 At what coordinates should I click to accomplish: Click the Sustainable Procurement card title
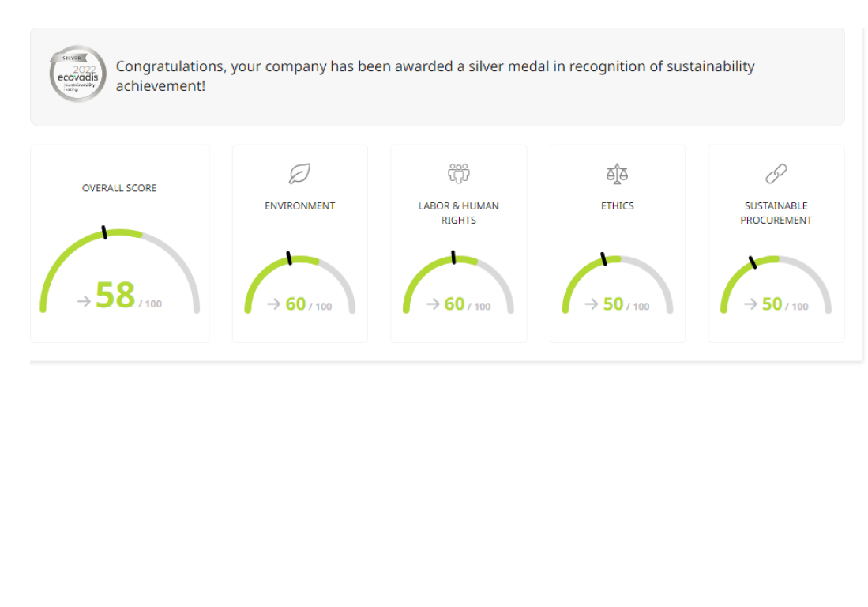tap(776, 213)
